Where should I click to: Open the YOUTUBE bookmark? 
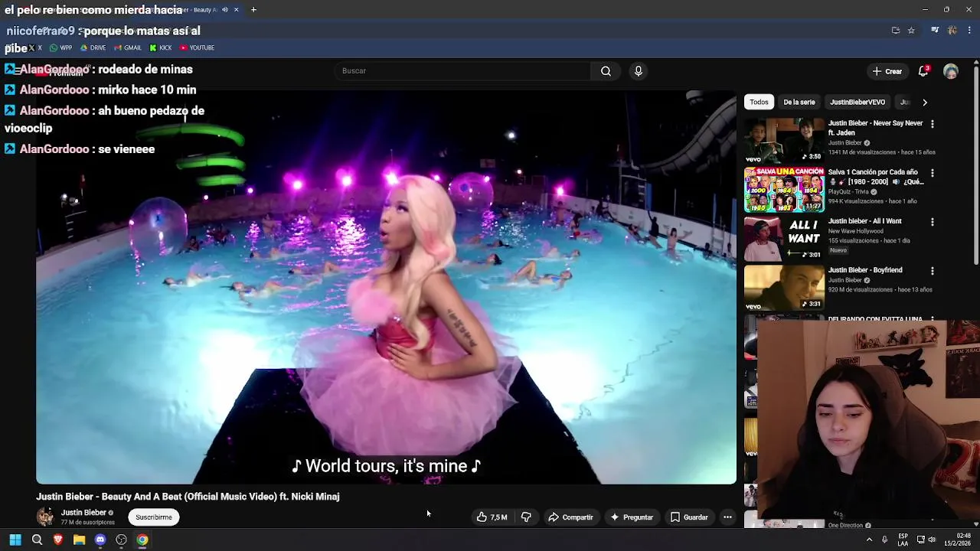(x=197, y=47)
